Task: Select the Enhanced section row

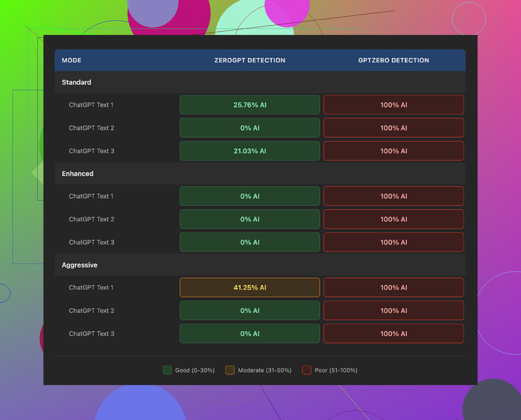Action: (x=77, y=174)
